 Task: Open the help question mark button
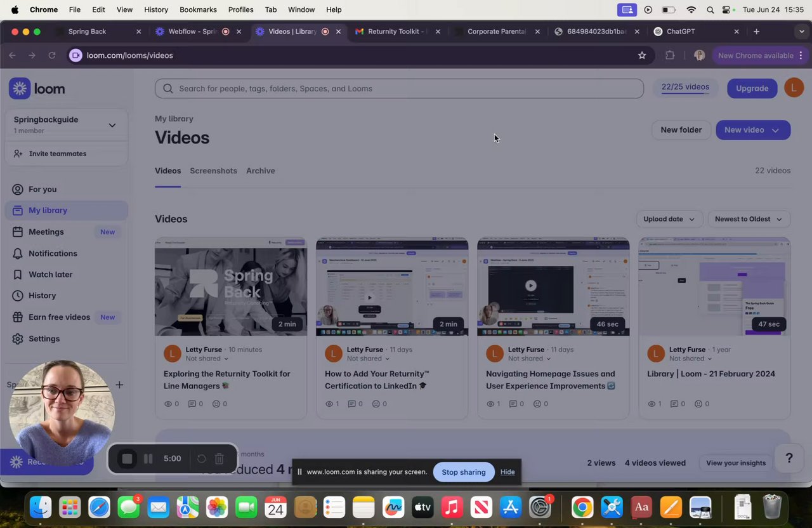[789, 458]
